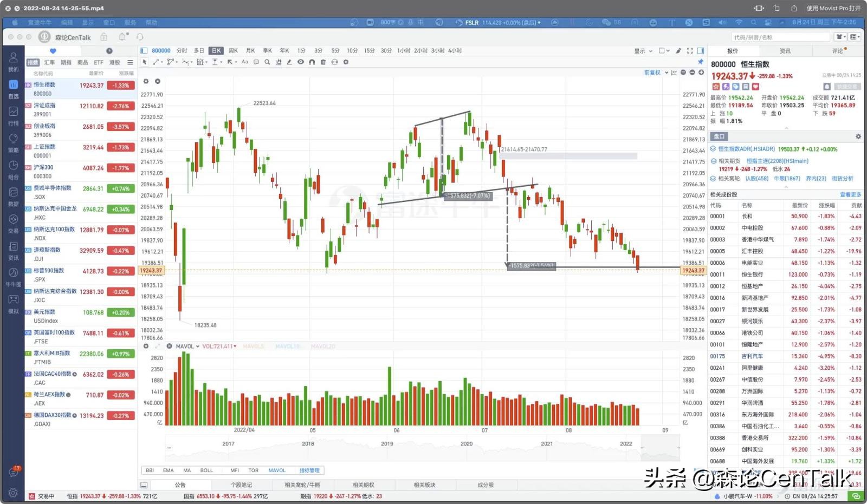The height and width of the screenshot is (504, 867).
Task: Select the arrow selection tool in drawing toolbar
Action: [144, 62]
